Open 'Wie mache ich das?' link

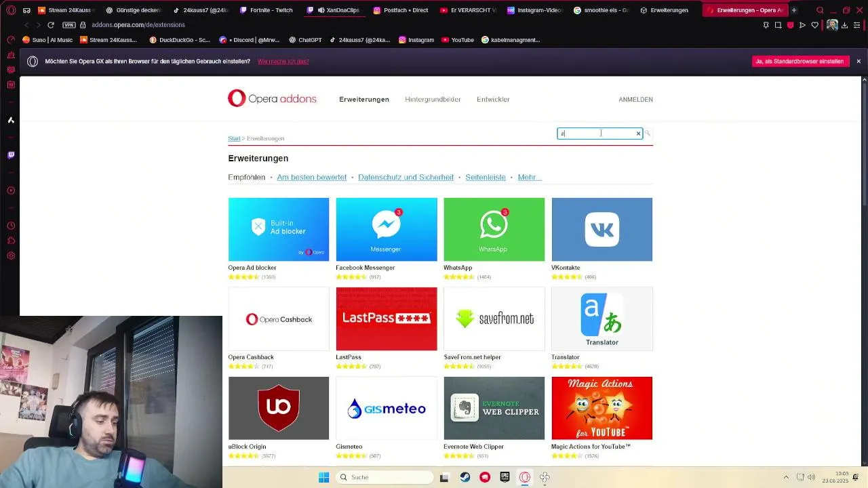click(x=283, y=62)
